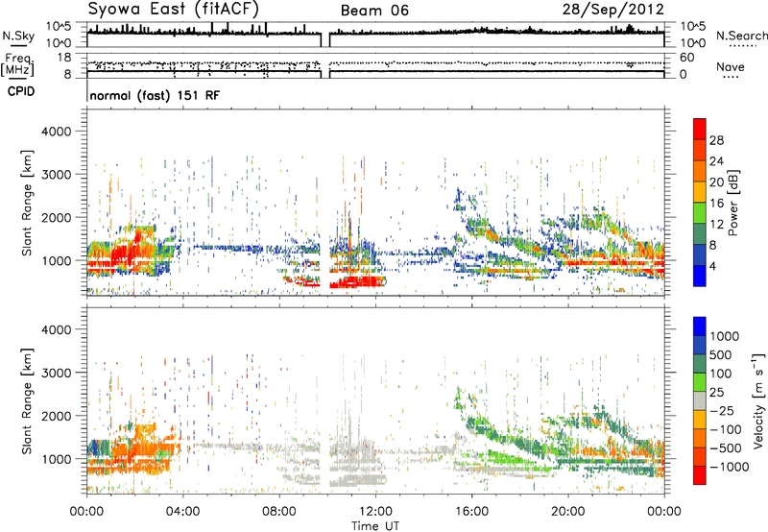Image resolution: width=768 pixels, height=532 pixels.
Task: Click 'Slant Range [km]' label of velocity panel
Action: tap(27, 400)
